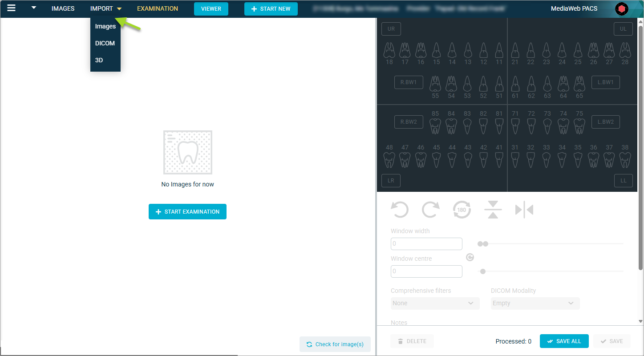Open the hamburger menu icon

point(12,8)
